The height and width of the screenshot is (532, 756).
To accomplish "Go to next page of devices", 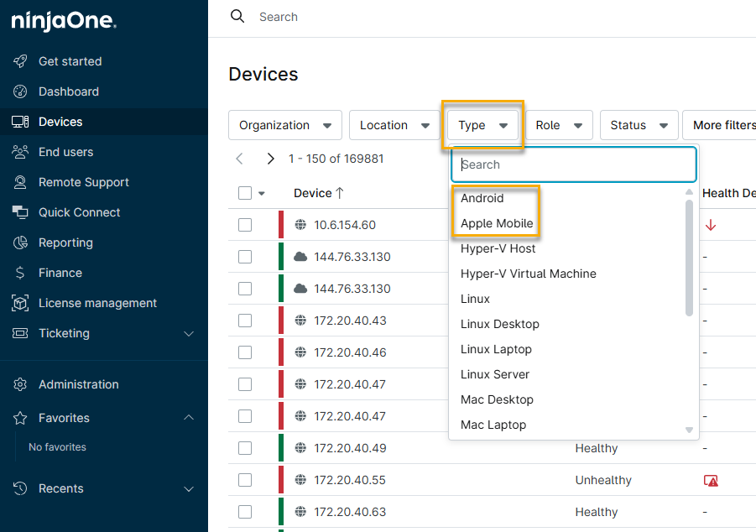I will [270, 159].
